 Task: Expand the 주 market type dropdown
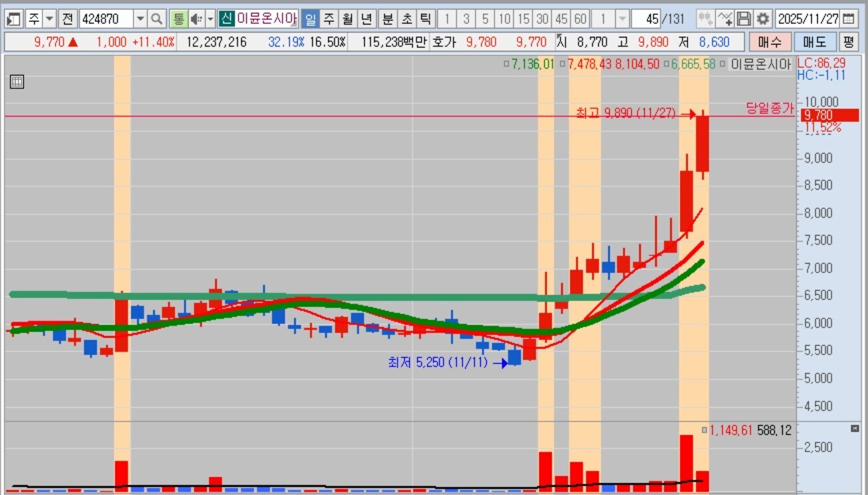tap(49, 19)
